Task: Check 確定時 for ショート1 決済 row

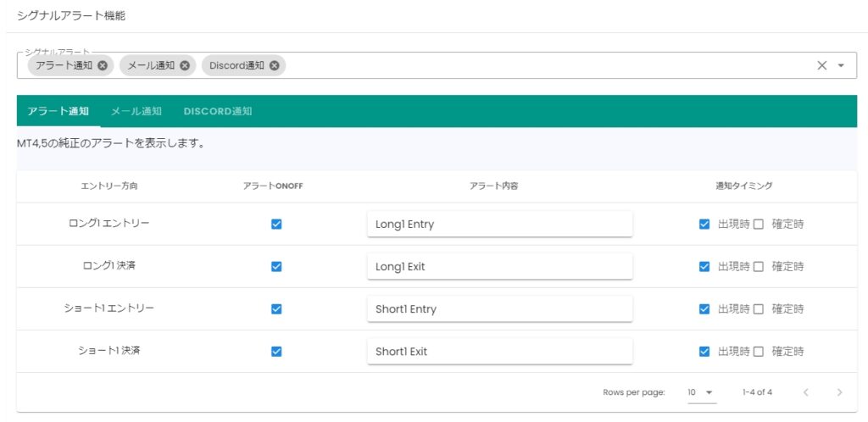Action: pos(759,352)
